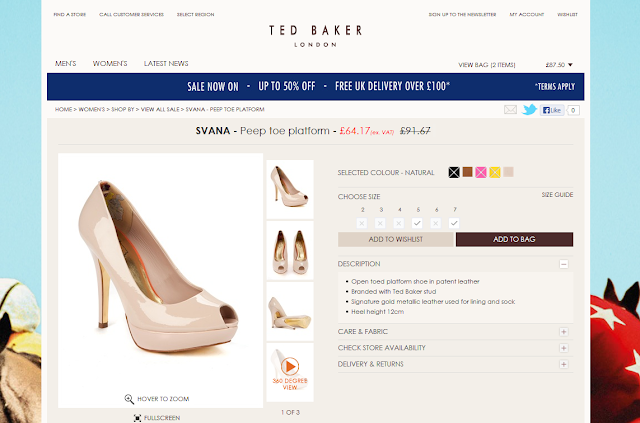Choose the brown colour swatch

[x=467, y=172]
